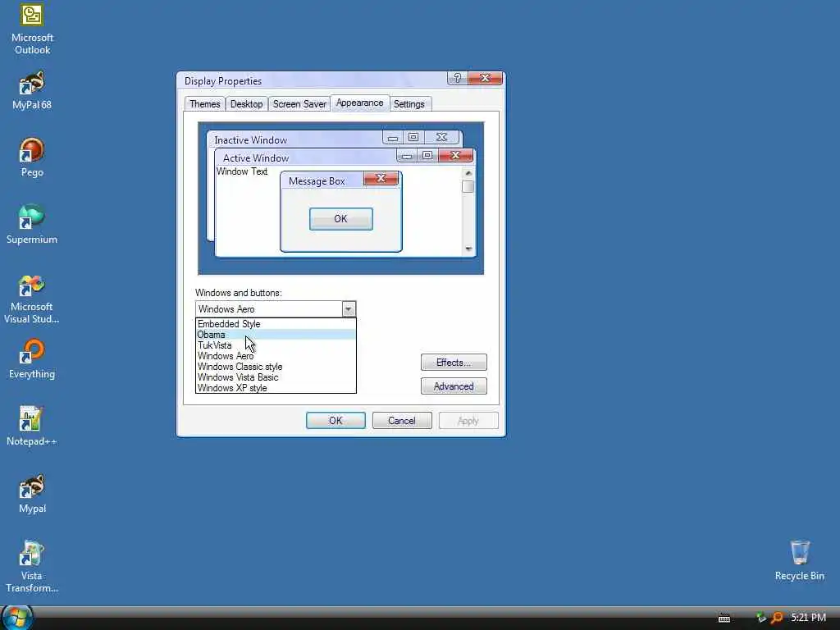Open the Microsoft Outlook desktop icon

click(32, 29)
